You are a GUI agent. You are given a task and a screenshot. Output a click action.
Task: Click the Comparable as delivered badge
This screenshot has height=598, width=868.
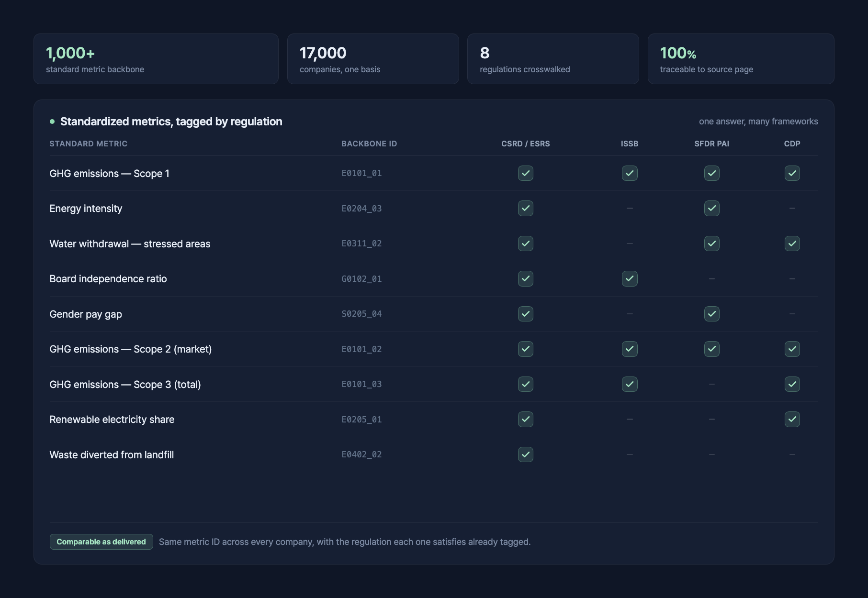point(101,542)
